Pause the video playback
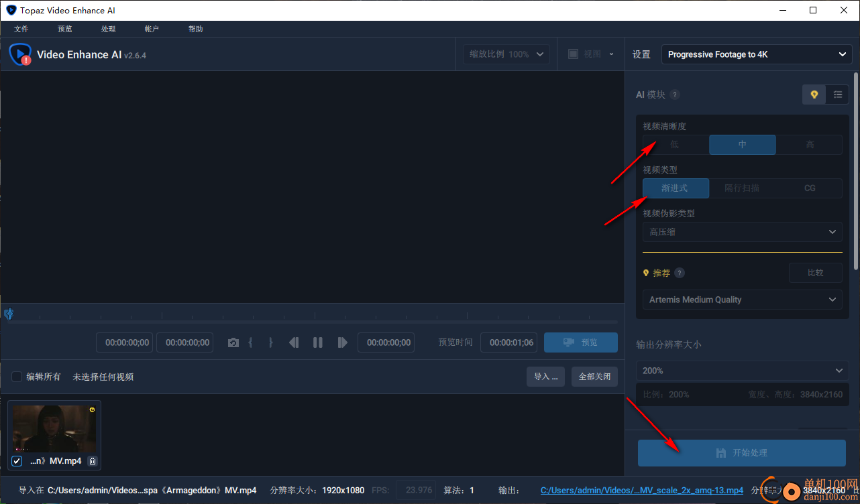Image resolution: width=860 pixels, height=504 pixels. click(x=318, y=342)
